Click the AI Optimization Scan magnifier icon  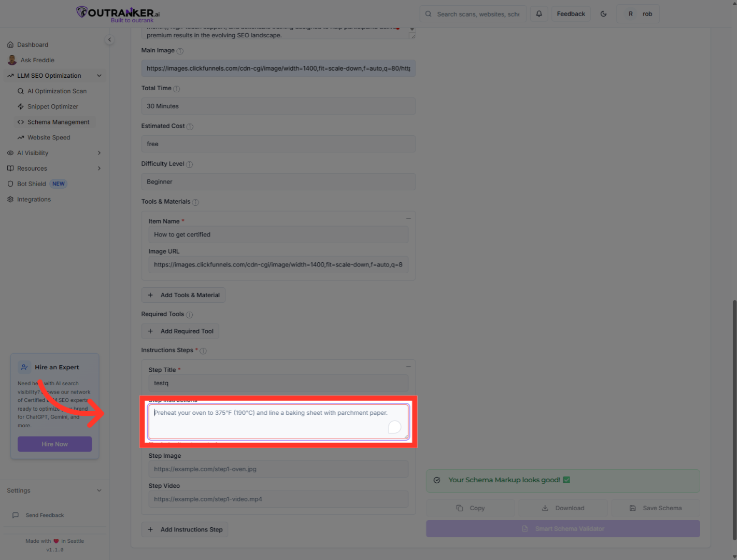[x=21, y=91]
